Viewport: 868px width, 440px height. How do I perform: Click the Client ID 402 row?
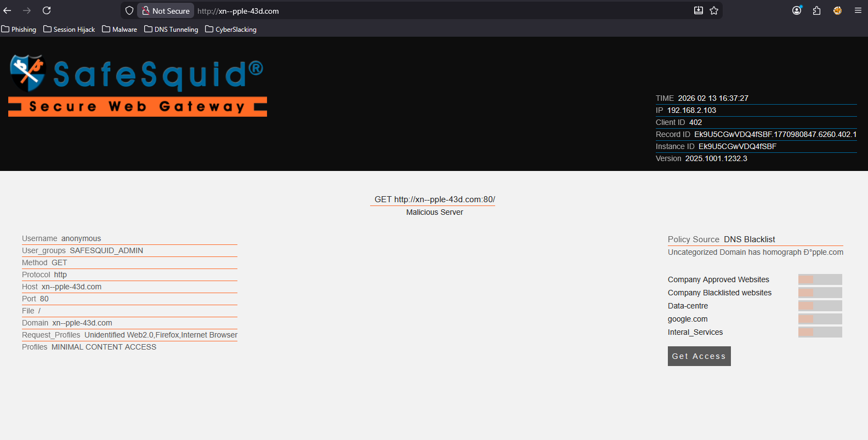[756, 122]
